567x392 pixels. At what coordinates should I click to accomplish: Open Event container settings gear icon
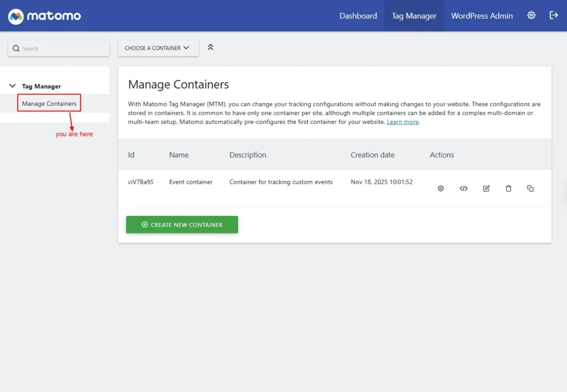(x=441, y=188)
